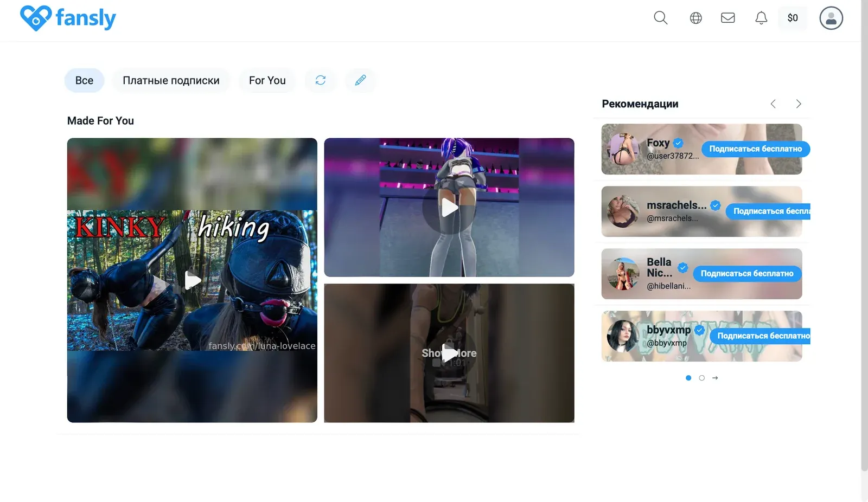This screenshot has width=868, height=502.
Task: Open the language globe icon
Action: 695,18
